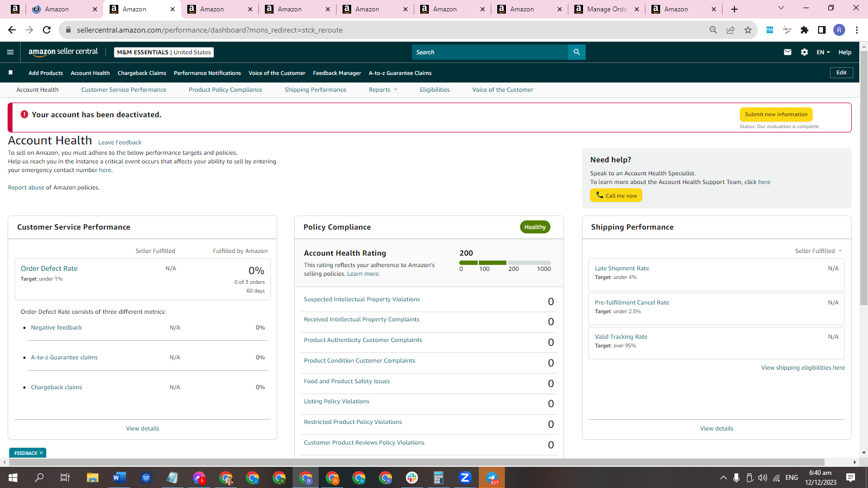The image size is (868, 488).
Task: Share this page icon
Action: click(x=731, y=30)
